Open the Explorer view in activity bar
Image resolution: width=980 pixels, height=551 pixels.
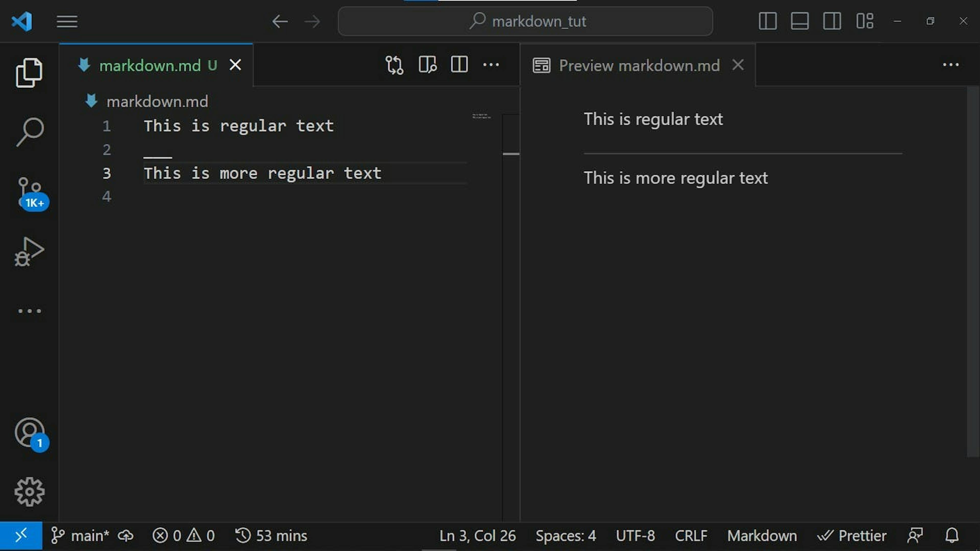pos(29,72)
